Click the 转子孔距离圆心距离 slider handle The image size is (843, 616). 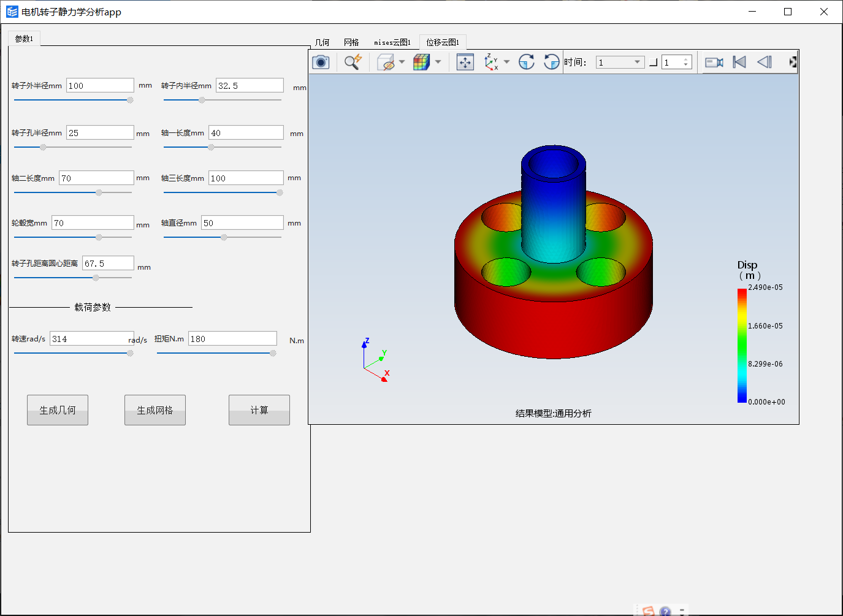[96, 278]
